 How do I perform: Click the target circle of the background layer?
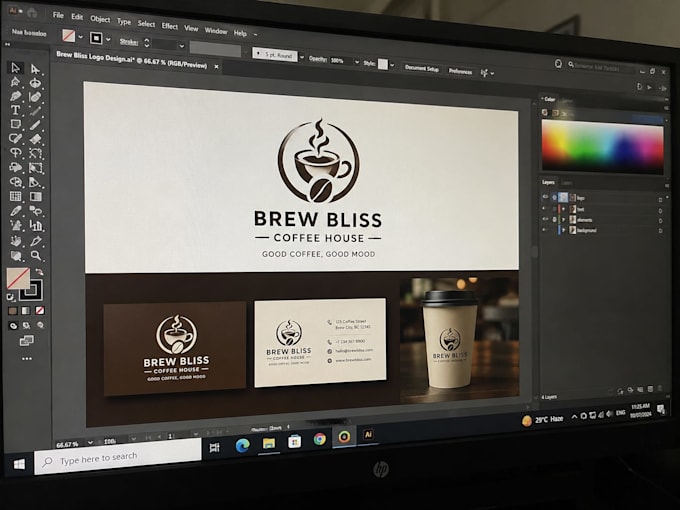pyautogui.click(x=660, y=231)
